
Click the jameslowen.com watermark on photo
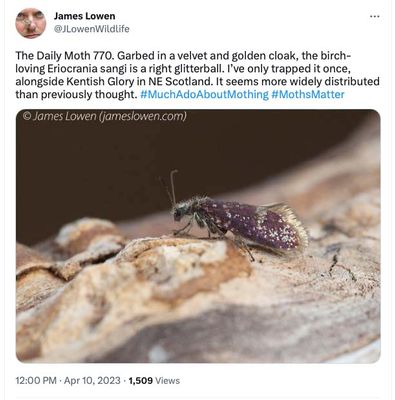coord(143,116)
